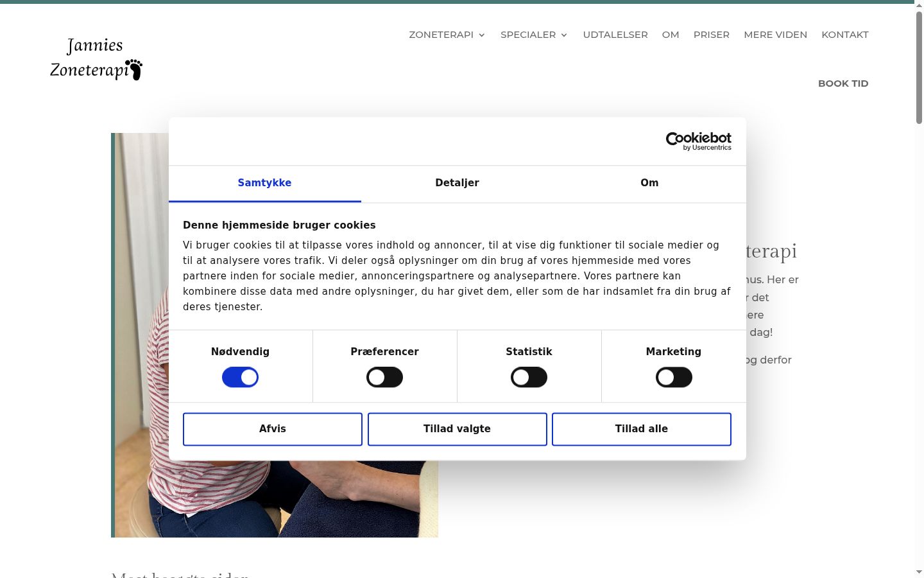Screen dimensions: 924x578
Task: Expand the Specialer menu chevron
Action: tap(564, 35)
